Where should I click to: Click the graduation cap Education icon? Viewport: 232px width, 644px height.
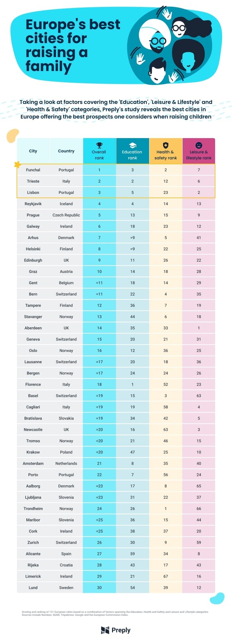point(133,145)
